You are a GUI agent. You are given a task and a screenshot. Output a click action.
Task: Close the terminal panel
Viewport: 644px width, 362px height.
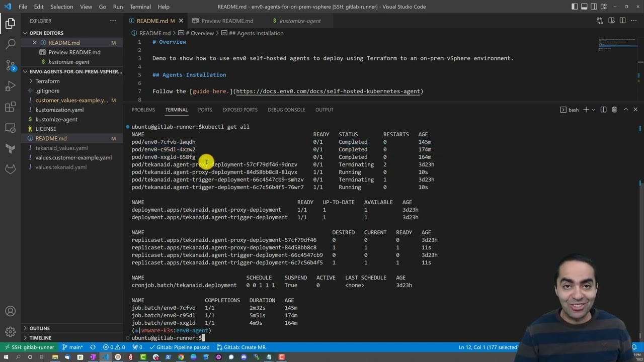coord(635,110)
